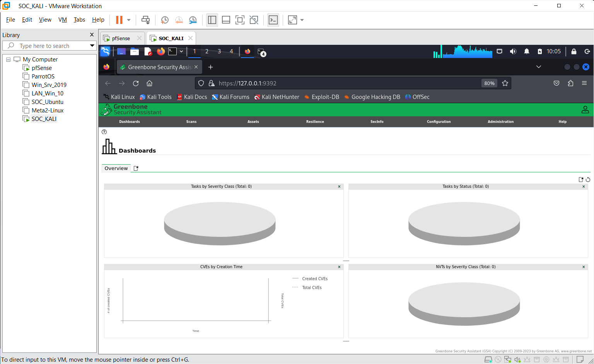Open the power options dropdown arrow
The width and height of the screenshot is (594, 364).
coord(129,20)
